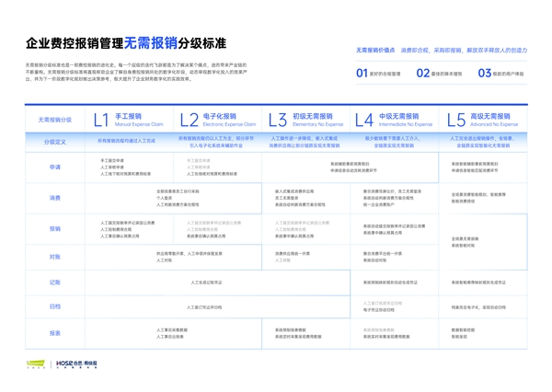This screenshot has height=392, width=552.
Task: Select the 报销 row label
Action: (x=55, y=228)
